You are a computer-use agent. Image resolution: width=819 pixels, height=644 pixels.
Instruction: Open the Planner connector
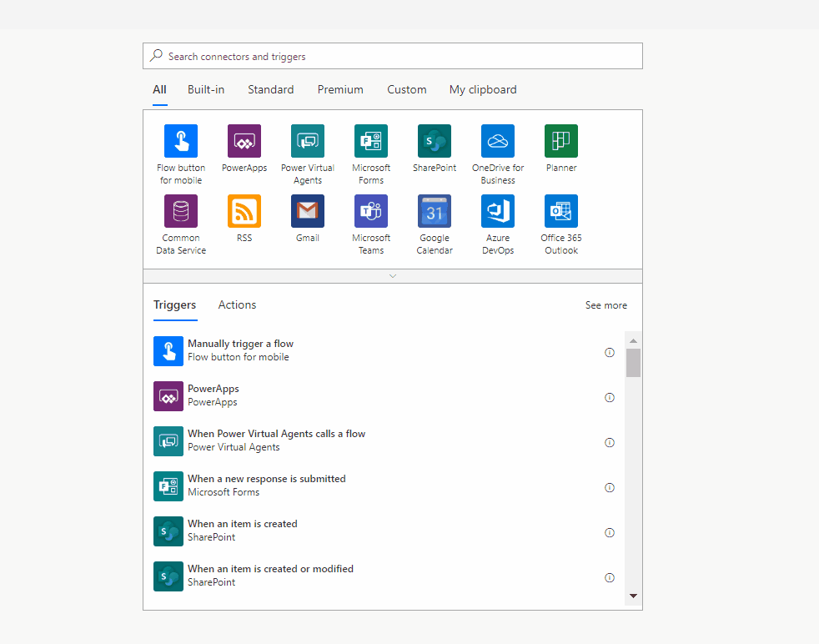(561, 141)
